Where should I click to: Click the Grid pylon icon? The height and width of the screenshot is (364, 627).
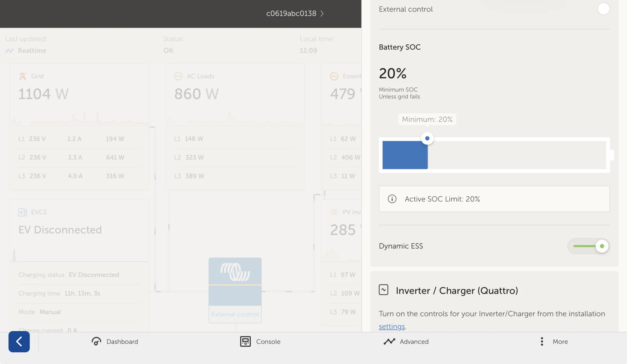tap(22, 76)
